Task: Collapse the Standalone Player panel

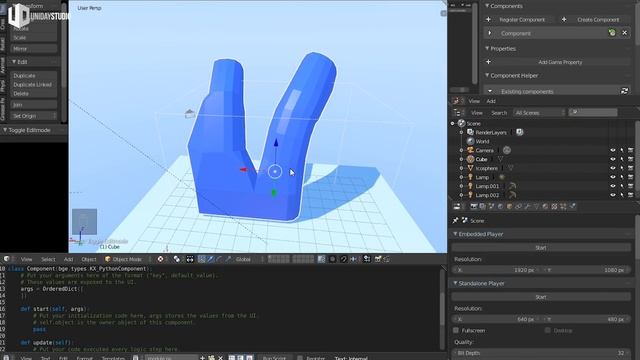Action: click(456, 283)
